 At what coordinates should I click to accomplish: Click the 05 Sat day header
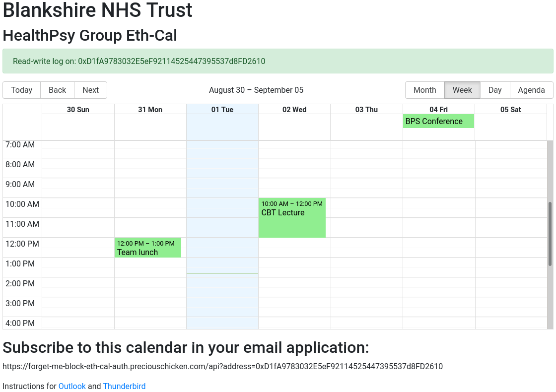[511, 110]
